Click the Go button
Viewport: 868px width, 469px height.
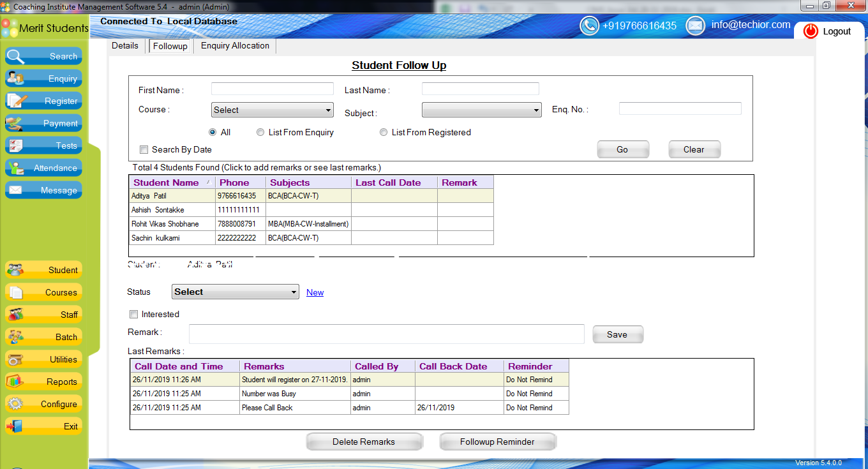click(x=622, y=149)
